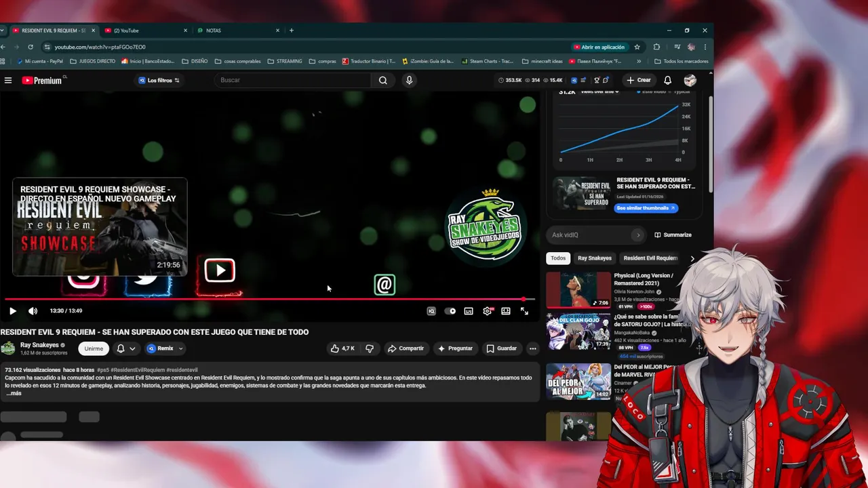The height and width of the screenshot is (488, 868).
Task: Click the Ray Snakeyes logo end card
Action: pyautogui.click(x=486, y=227)
